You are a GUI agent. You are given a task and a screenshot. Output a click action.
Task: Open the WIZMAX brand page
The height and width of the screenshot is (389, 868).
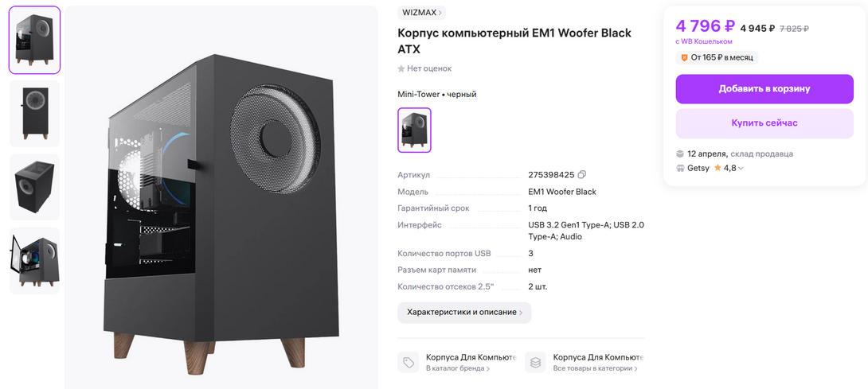(422, 13)
